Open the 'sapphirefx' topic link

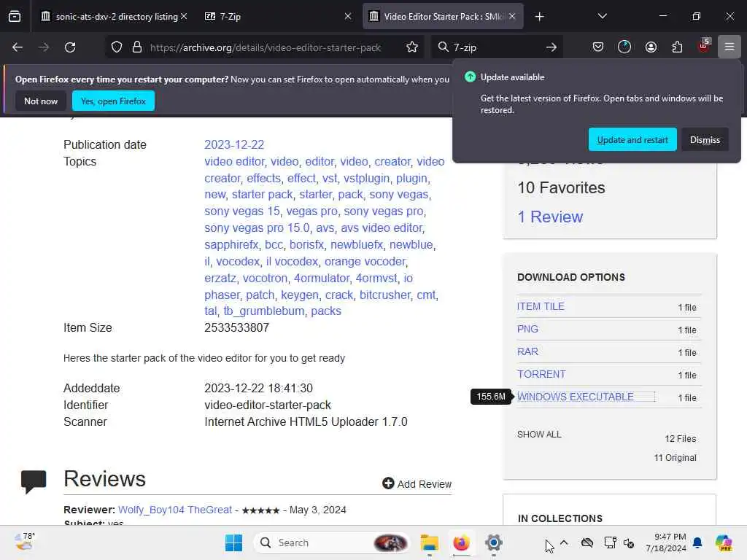tap(231, 244)
